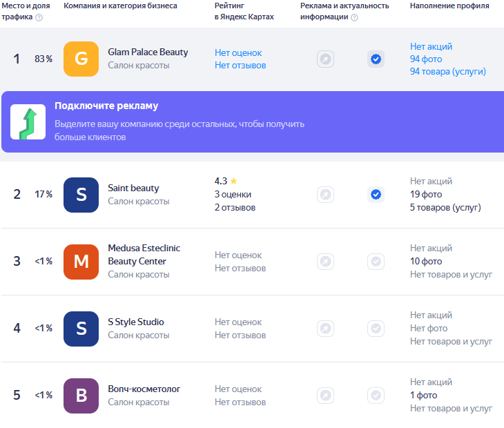Image resolution: width=504 pixels, height=428 pixels.
Task: Click the purple B logo of Вопч-косметолог
Action: pos(81,396)
